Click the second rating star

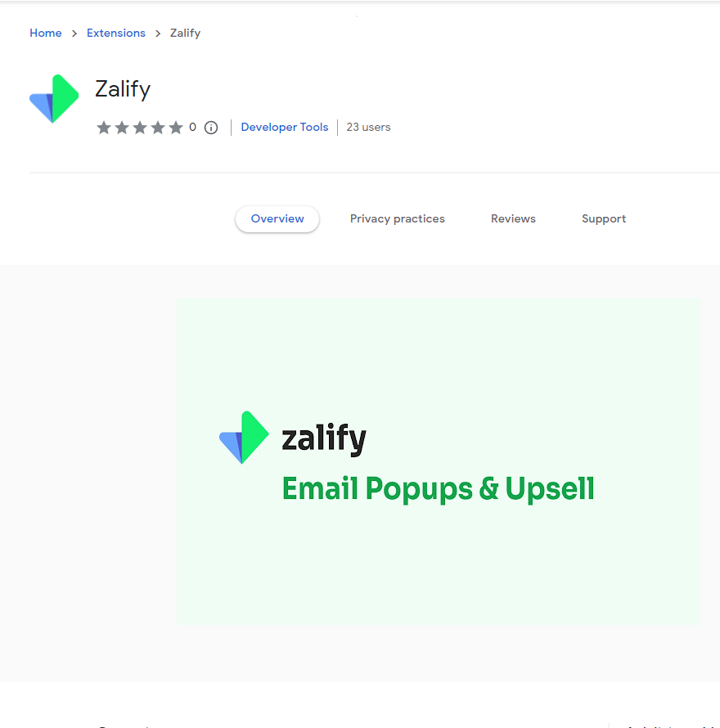point(122,128)
